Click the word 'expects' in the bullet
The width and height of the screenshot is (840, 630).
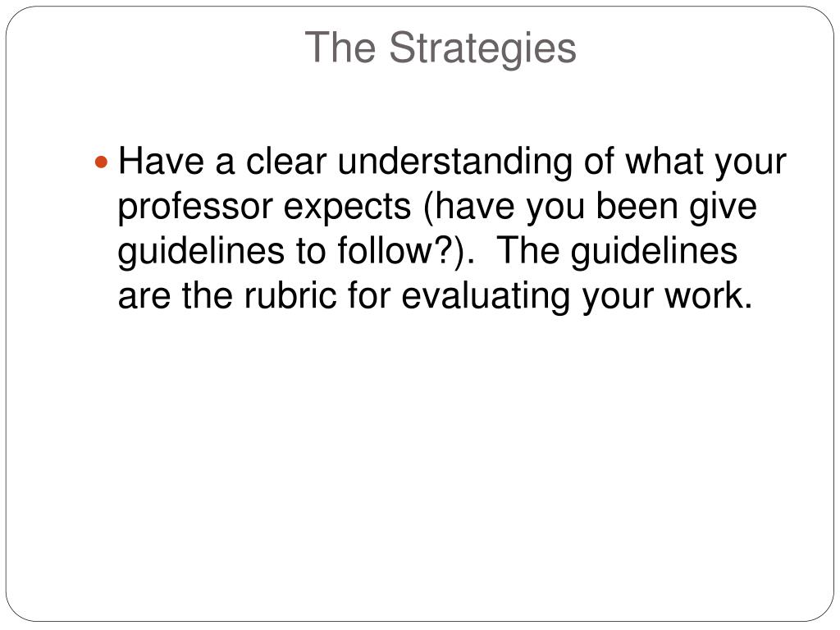click(347, 208)
